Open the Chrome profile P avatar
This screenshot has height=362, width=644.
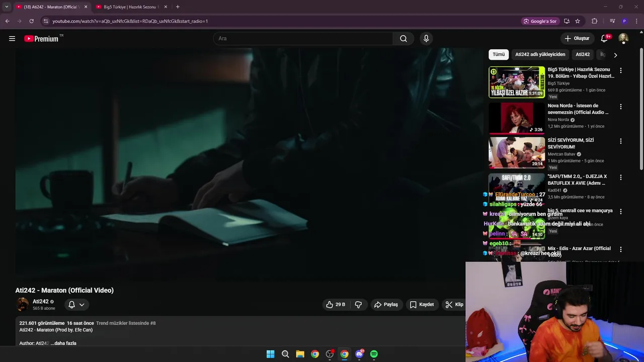point(624,21)
